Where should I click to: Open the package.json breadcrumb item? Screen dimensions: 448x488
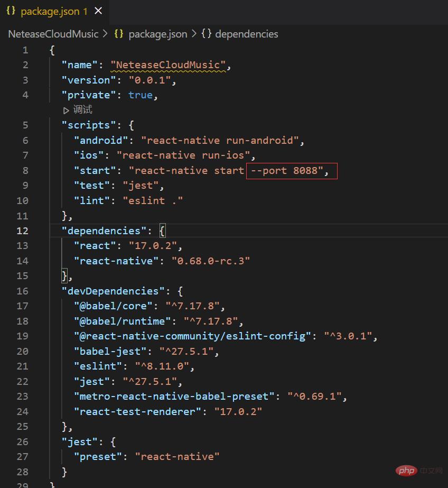click(x=158, y=34)
